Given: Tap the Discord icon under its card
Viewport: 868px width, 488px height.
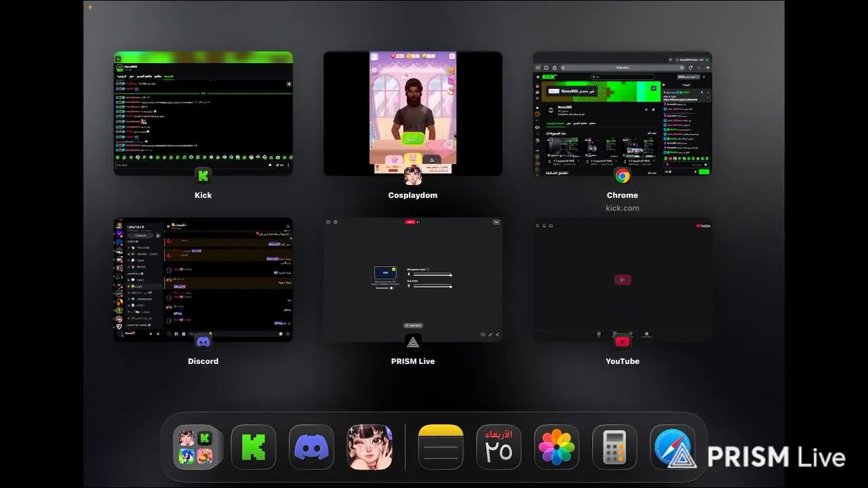Looking at the screenshot, I should (x=203, y=342).
